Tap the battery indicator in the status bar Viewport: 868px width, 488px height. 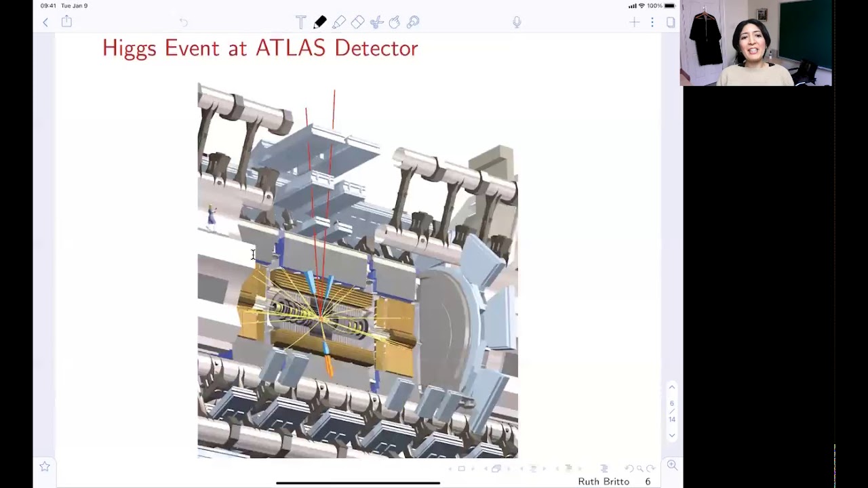coord(669,5)
